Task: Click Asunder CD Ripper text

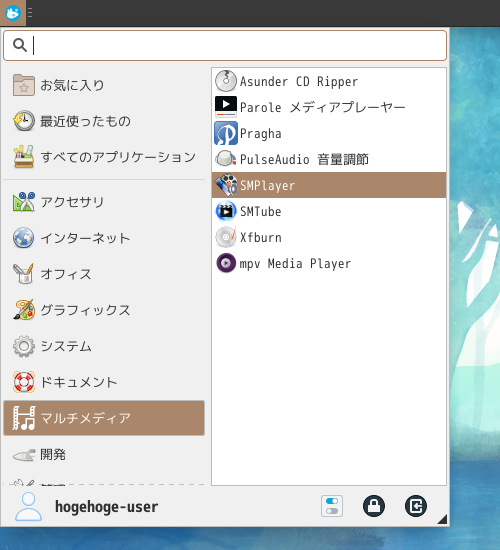Action: (x=299, y=81)
